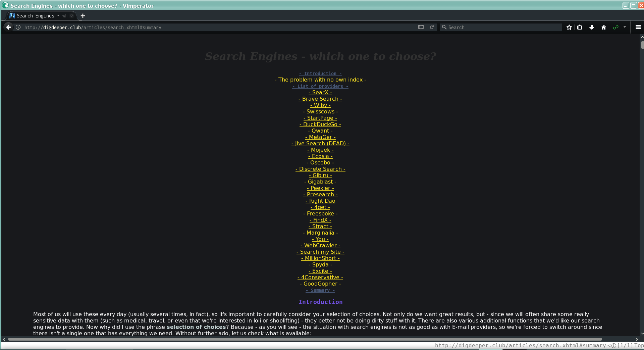Click the vertical scrollbar thumb
Viewport: 644px width, 350px height.
(x=642, y=45)
